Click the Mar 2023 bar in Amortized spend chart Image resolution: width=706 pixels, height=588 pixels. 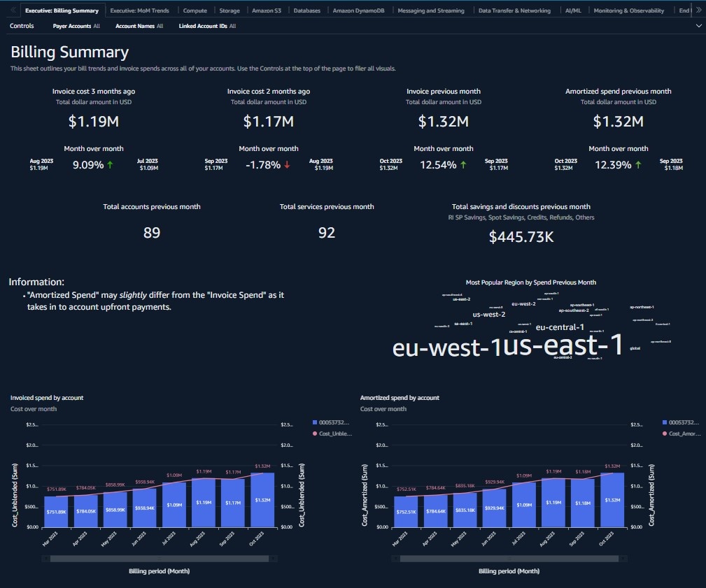click(x=406, y=512)
